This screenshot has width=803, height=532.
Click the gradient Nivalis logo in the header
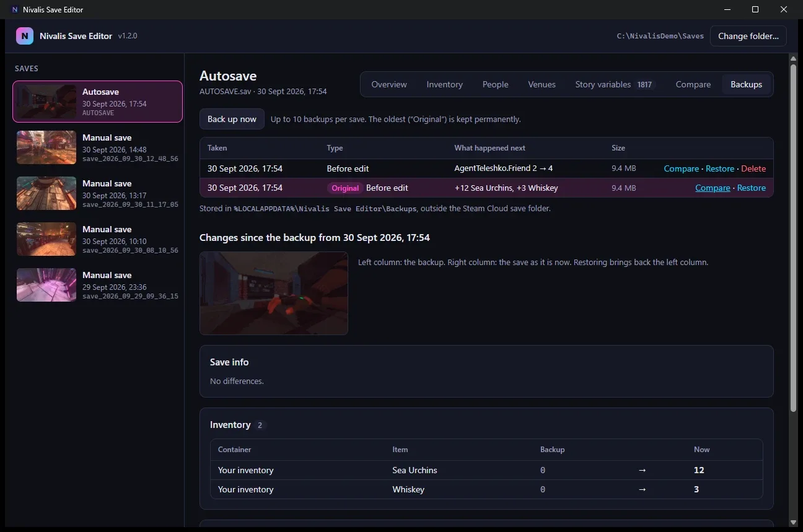pos(25,36)
